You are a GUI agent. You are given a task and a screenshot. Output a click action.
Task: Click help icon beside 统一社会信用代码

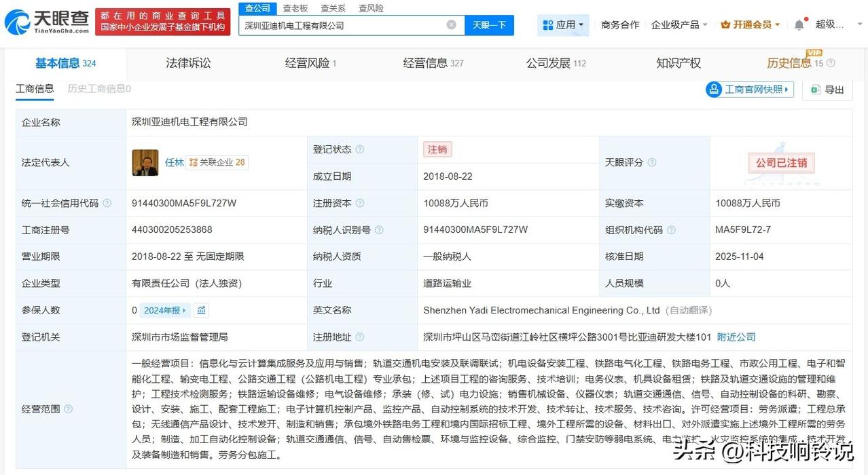click(107, 203)
